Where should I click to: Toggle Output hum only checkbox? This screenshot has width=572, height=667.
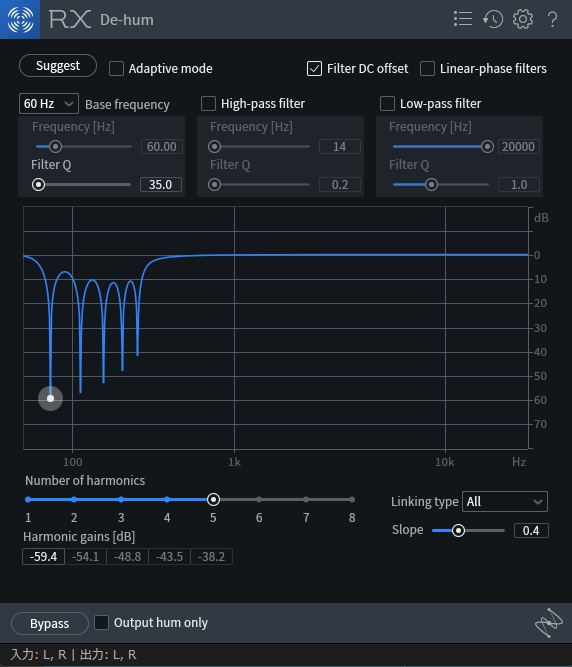pyautogui.click(x=101, y=622)
